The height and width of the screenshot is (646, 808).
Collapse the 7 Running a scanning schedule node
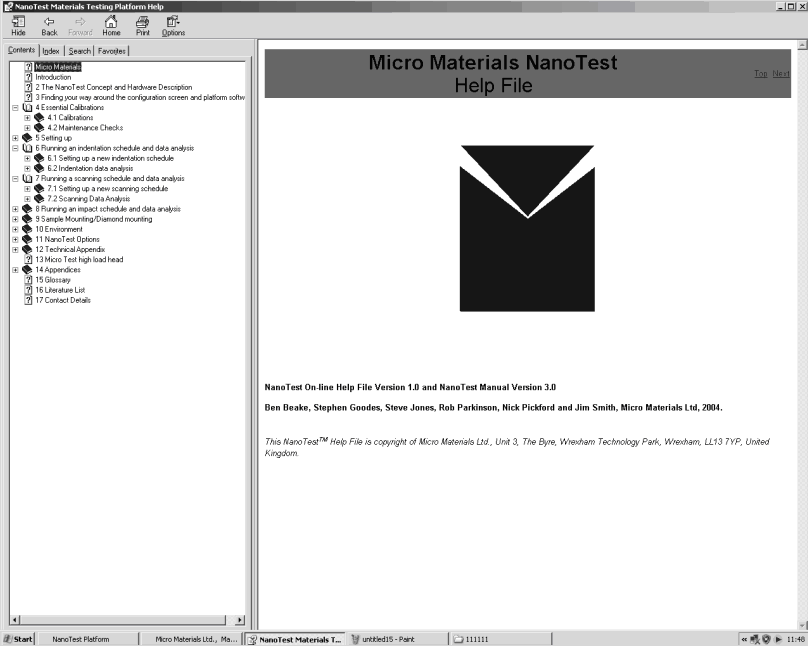pyautogui.click(x=15, y=179)
